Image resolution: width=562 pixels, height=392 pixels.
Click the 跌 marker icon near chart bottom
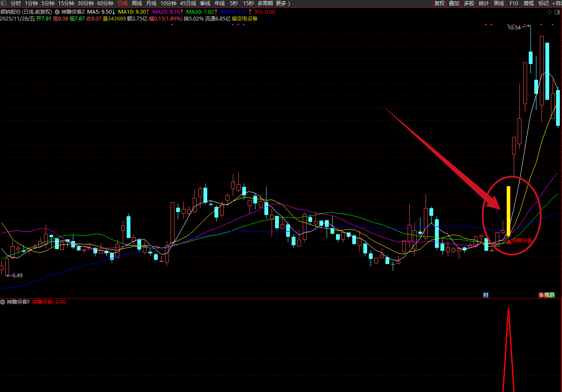552,295
